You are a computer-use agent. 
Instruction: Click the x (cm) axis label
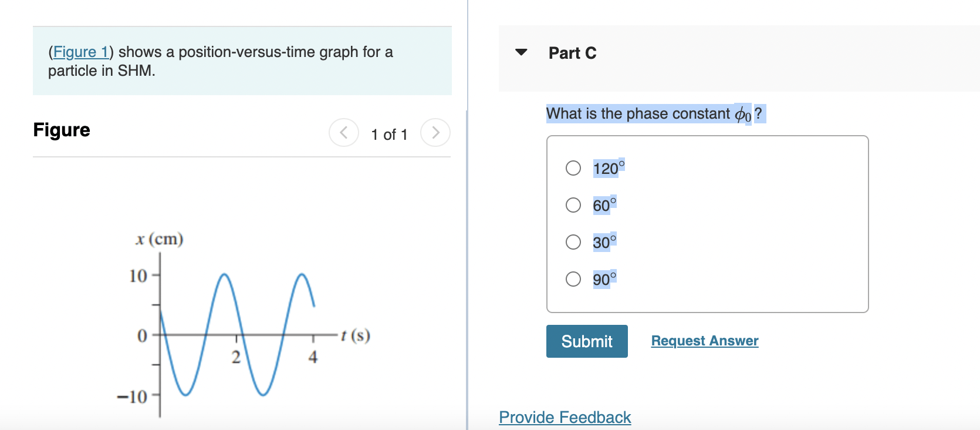[159, 239]
